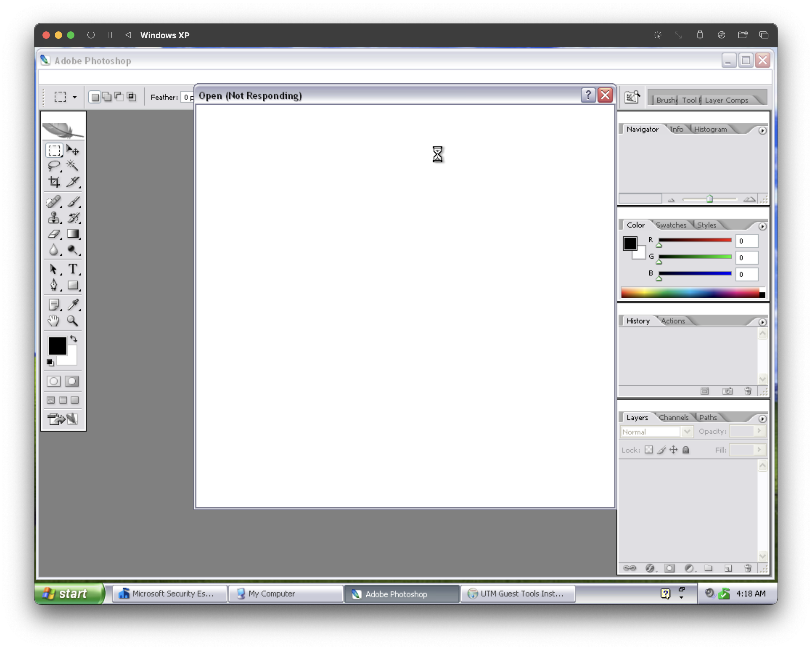Switch to the Histogram tab
The image size is (812, 650).
[x=710, y=129]
